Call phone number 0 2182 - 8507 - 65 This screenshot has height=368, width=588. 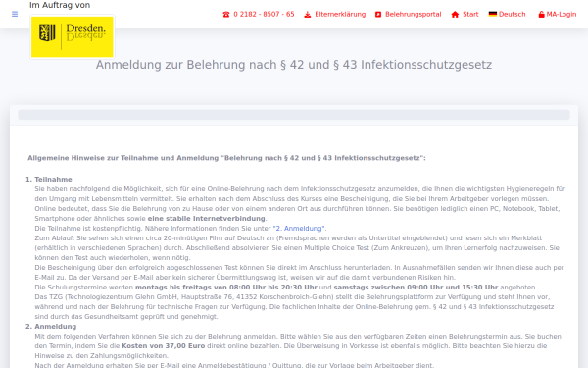pyautogui.click(x=264, y=15)
